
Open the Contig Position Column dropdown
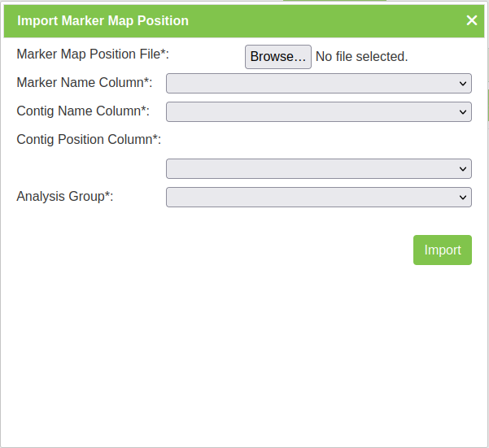318,168
